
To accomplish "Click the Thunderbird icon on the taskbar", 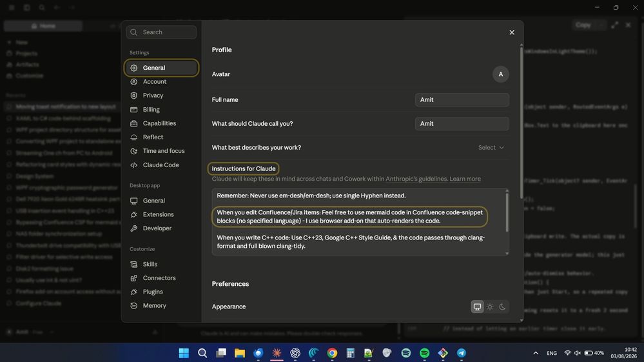I will coord(259,353).
